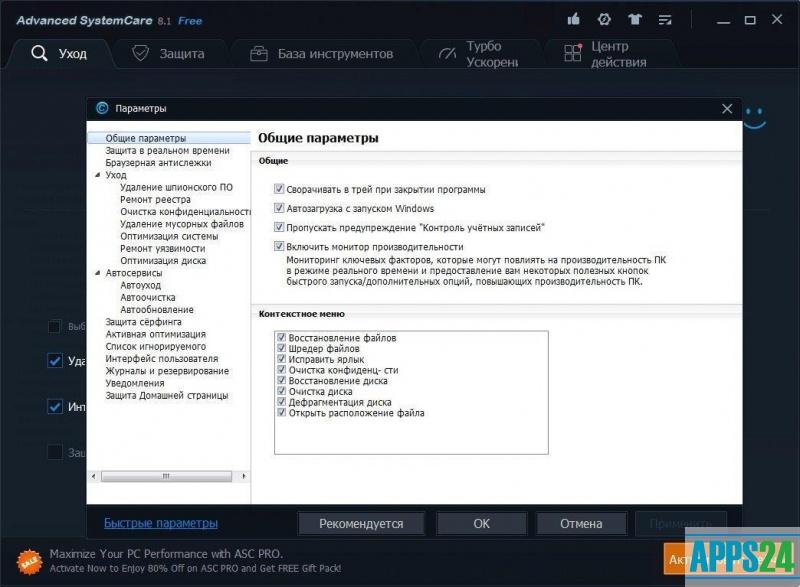Image resolution: width=800 pixels, height=587 pixels.
Task: Click the blue smiley face icon
Action: [x=755, y=118]
